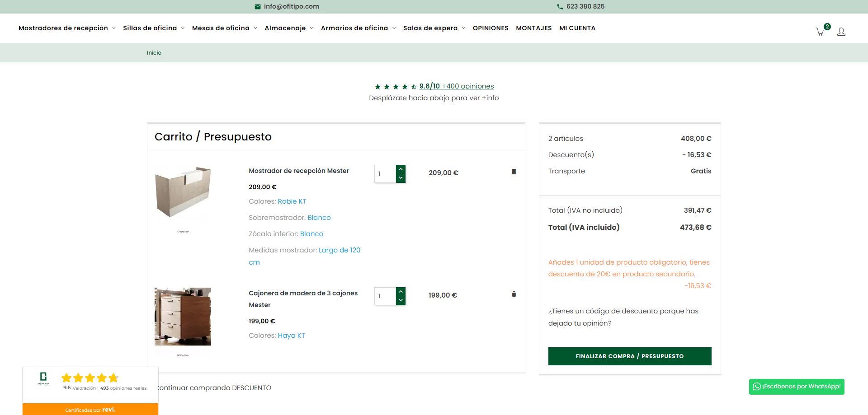Expand the Almacenaje menu

(x=289, y=28)
